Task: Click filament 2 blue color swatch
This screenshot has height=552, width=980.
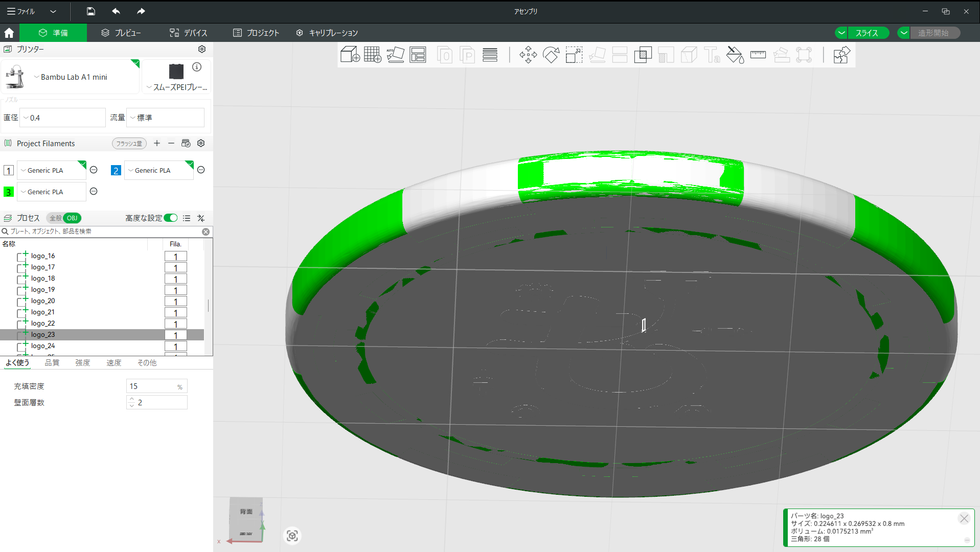Action: point(116,170)
